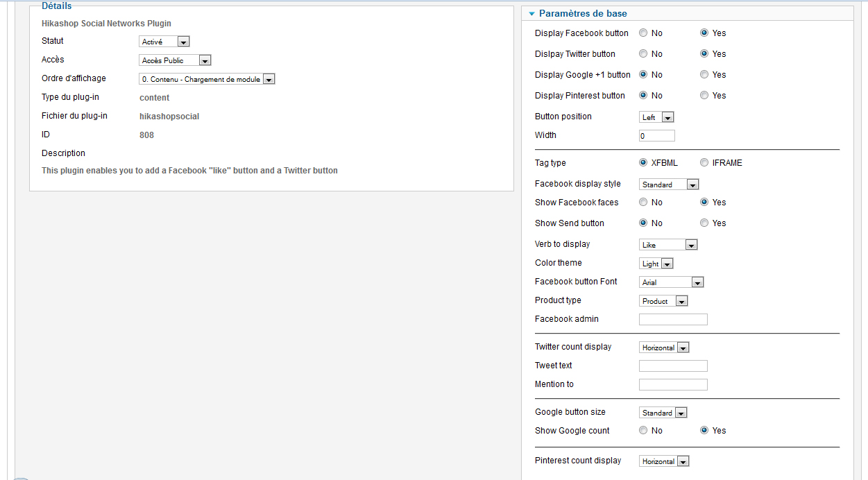This screenshot has height=480, width=868.
Task: Open the Color theme dropdown
Action: pos(656,264)
